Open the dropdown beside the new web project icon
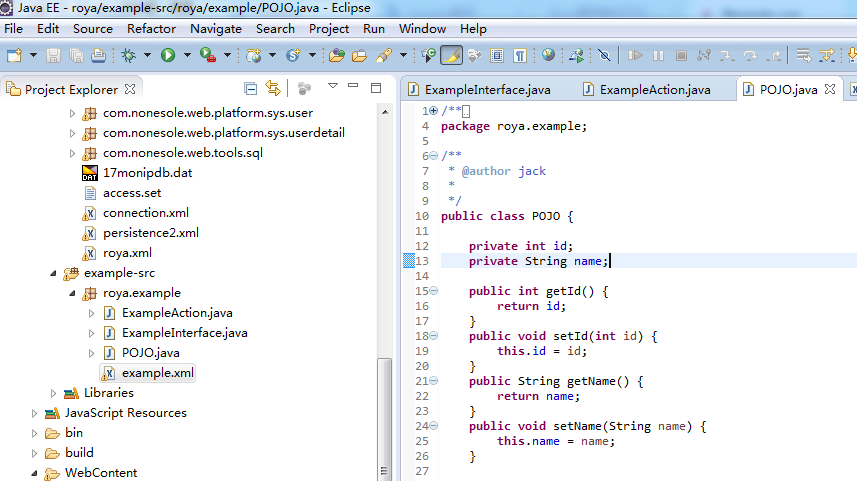This screenshot has height=481, width=857. 272,55
